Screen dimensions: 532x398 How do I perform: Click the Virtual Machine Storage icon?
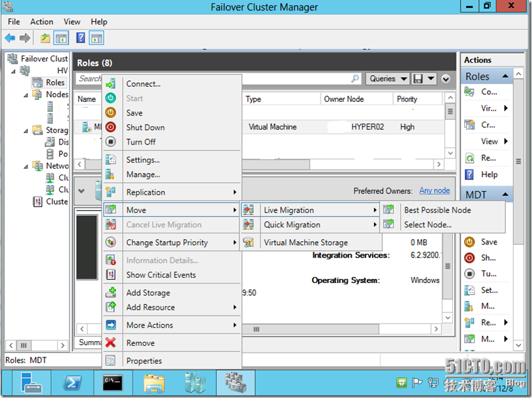[249, 242]
